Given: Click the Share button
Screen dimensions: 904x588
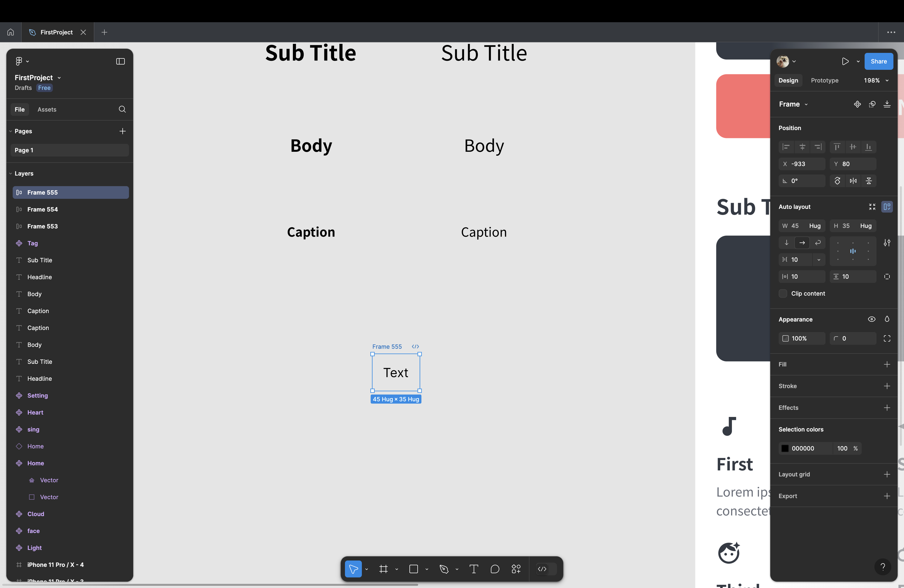Looking at the screenshot, I should pos(879,62).
